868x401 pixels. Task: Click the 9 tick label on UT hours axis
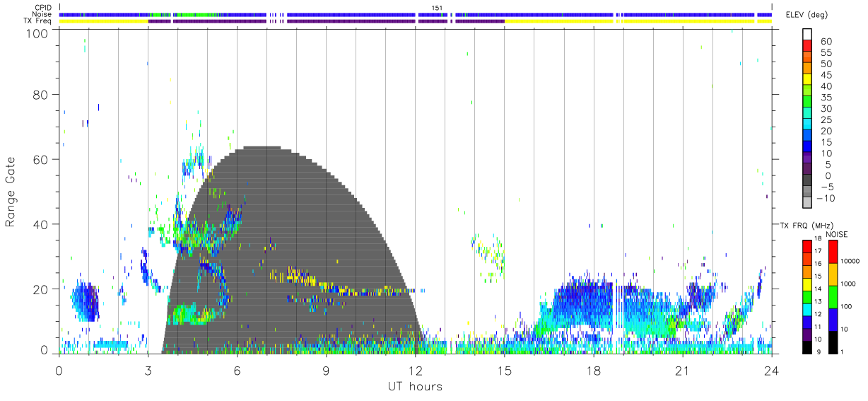pyautogui.click(x=326, y=371)
